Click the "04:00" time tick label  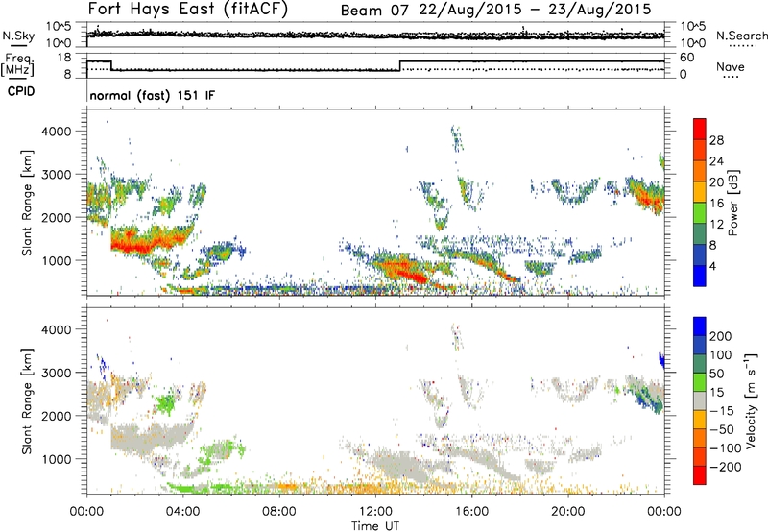pos(182,512)
